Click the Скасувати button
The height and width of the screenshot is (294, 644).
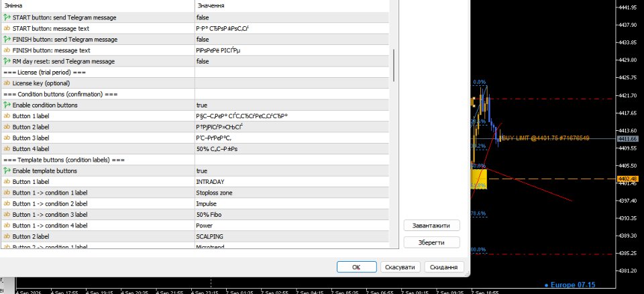tap(400, 267)
